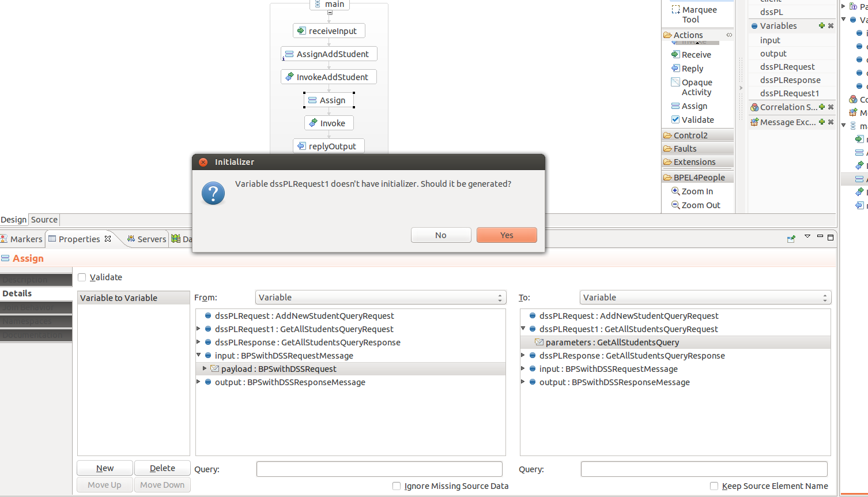Expand output in the From tree

coord(199,382)
